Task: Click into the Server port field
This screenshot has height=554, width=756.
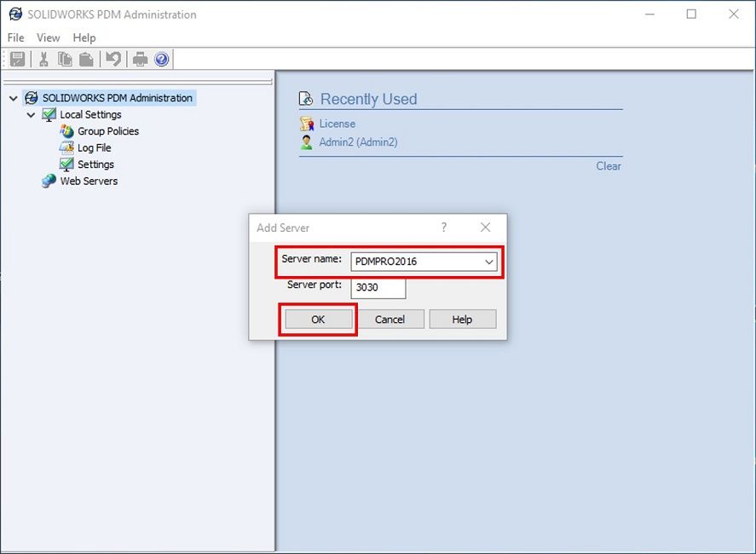Action: (378, 287)
